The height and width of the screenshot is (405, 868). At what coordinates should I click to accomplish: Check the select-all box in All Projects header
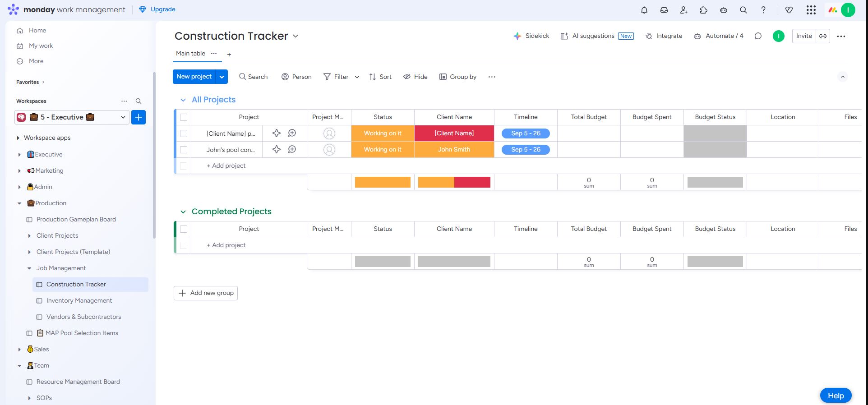pyautogui.click(x=184, y=117)
